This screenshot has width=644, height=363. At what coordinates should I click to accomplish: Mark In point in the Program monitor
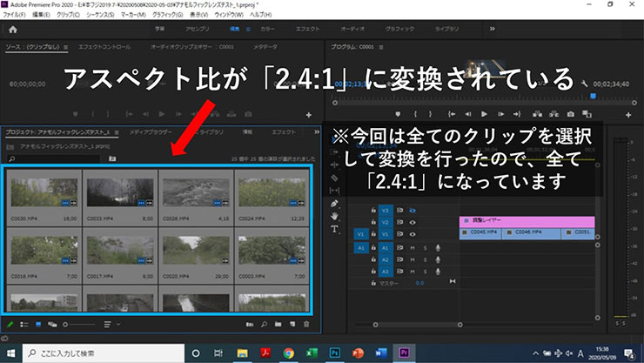tap(415, 114)
